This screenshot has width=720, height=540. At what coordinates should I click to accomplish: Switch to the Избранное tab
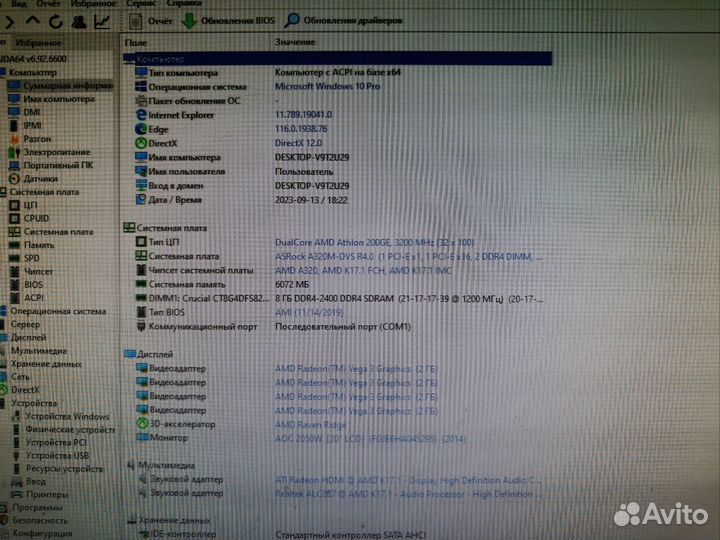[x=38, y=43]
